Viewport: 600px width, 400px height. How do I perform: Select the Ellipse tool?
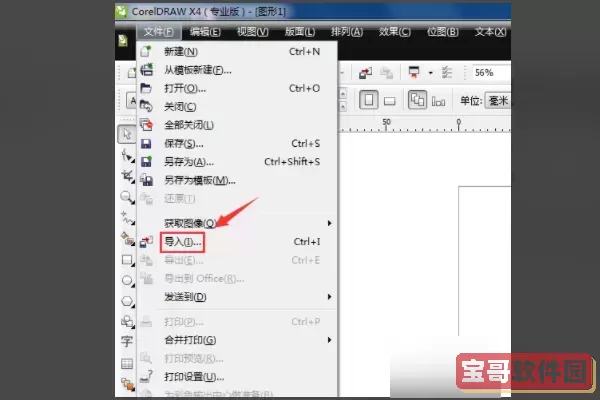pyautogui.click(x=127, y=281)
